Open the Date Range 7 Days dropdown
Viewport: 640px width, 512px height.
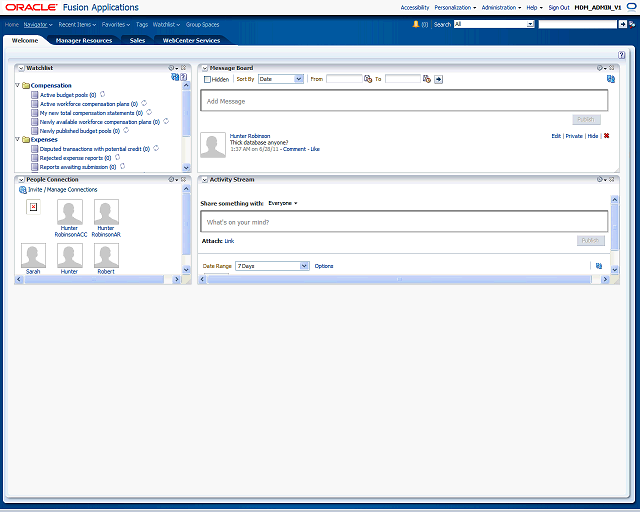pyautogui.click(x=272, y=266)
